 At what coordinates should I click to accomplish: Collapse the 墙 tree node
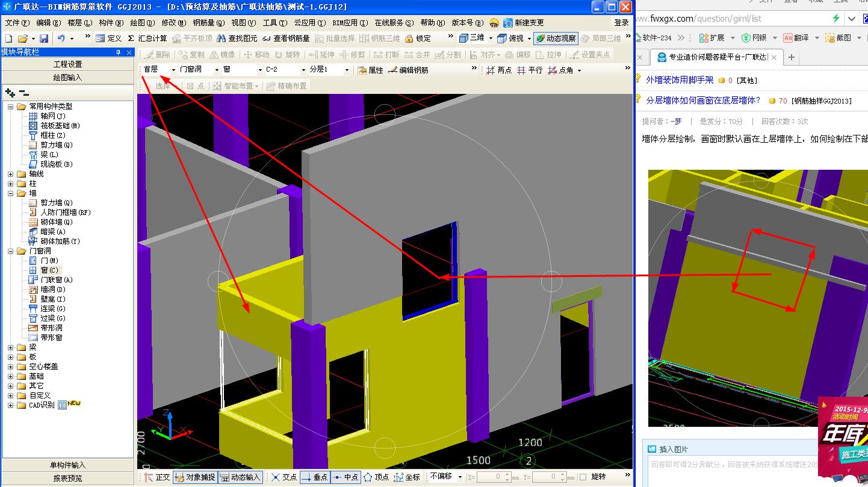[11, 193]
